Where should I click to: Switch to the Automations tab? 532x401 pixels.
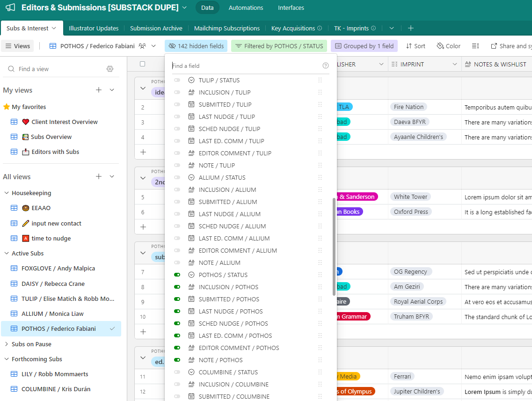246,7
